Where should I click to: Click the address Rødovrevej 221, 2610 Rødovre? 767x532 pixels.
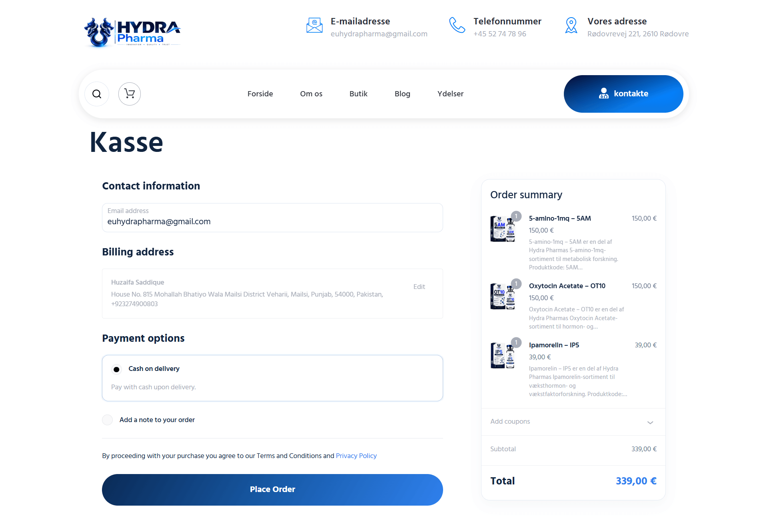[638, 34]
